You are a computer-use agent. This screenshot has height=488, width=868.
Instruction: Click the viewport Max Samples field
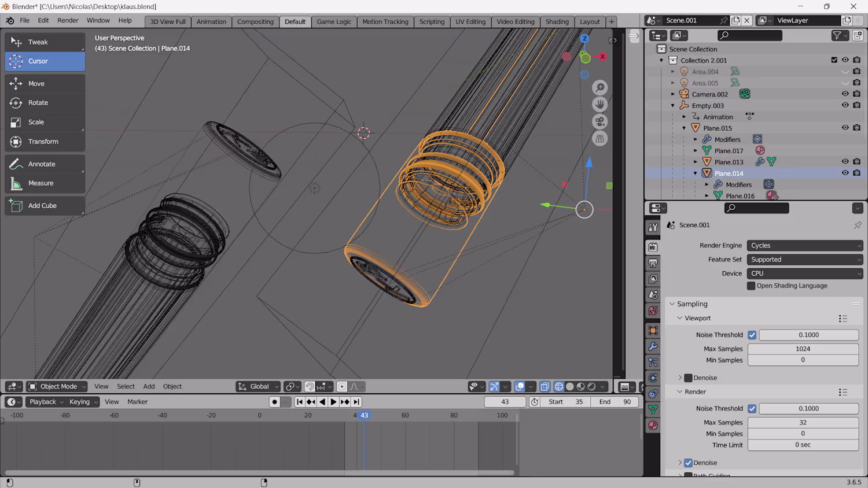click(803, 349)
